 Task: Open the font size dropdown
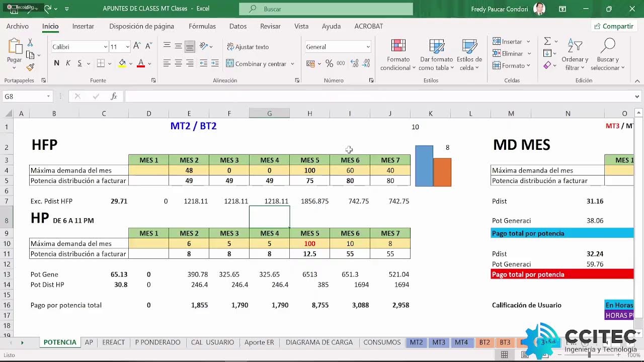[127, 47]
